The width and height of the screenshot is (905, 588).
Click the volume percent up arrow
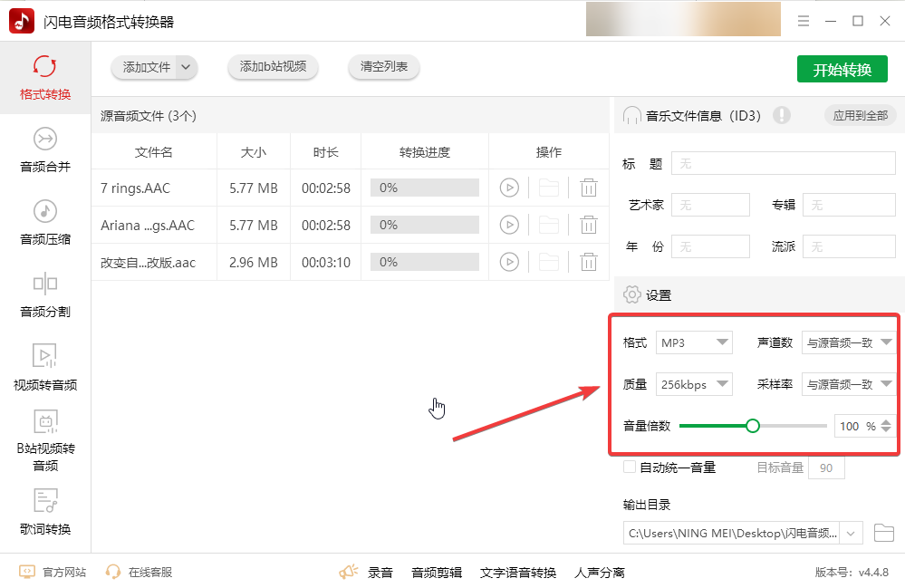pos(886,422)
